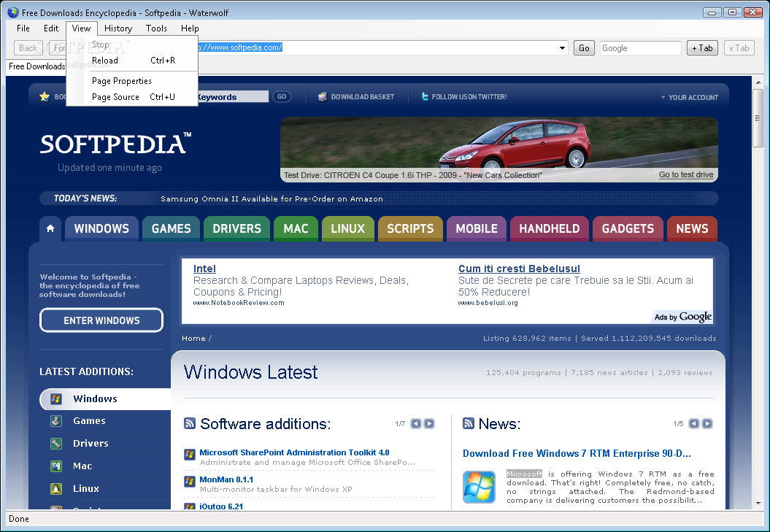The image size is (770, 532).
Task: Click the GO search button on Softpedia toolbar
Action: [x=282, y=97]
